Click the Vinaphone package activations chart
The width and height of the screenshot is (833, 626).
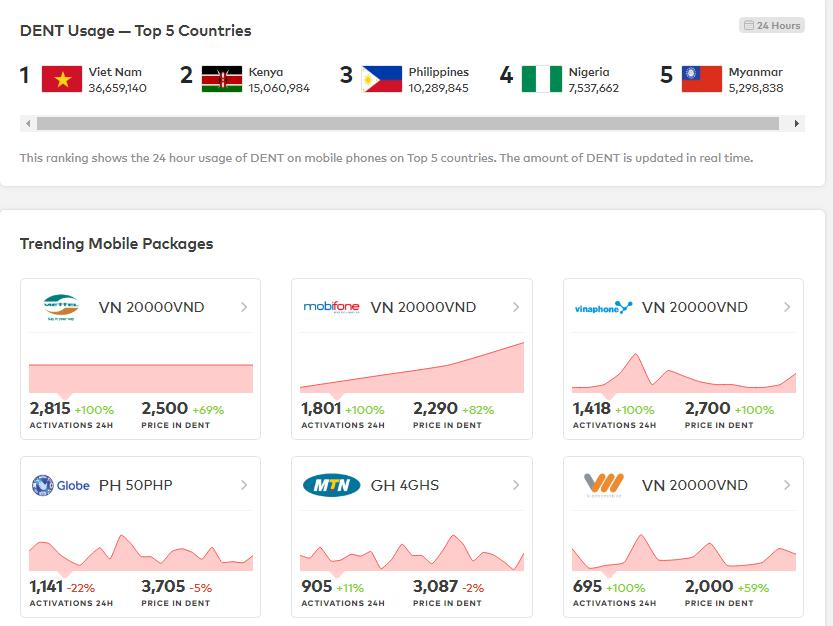(684, 371)
